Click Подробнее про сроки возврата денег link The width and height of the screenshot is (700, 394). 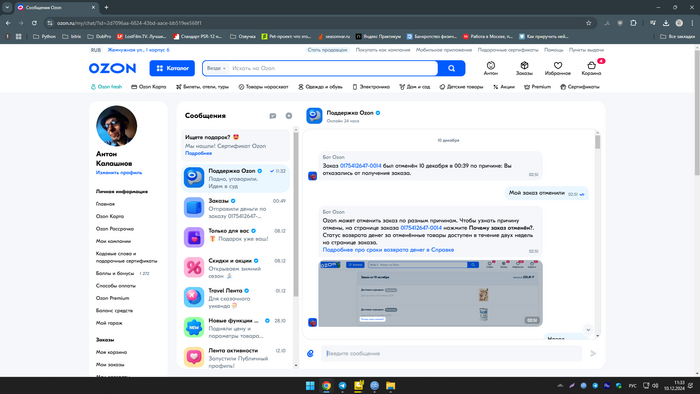tap(388, 250)
